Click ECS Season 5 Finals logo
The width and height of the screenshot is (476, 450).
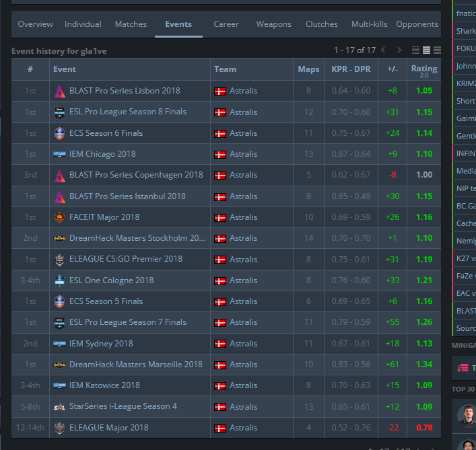59,301
